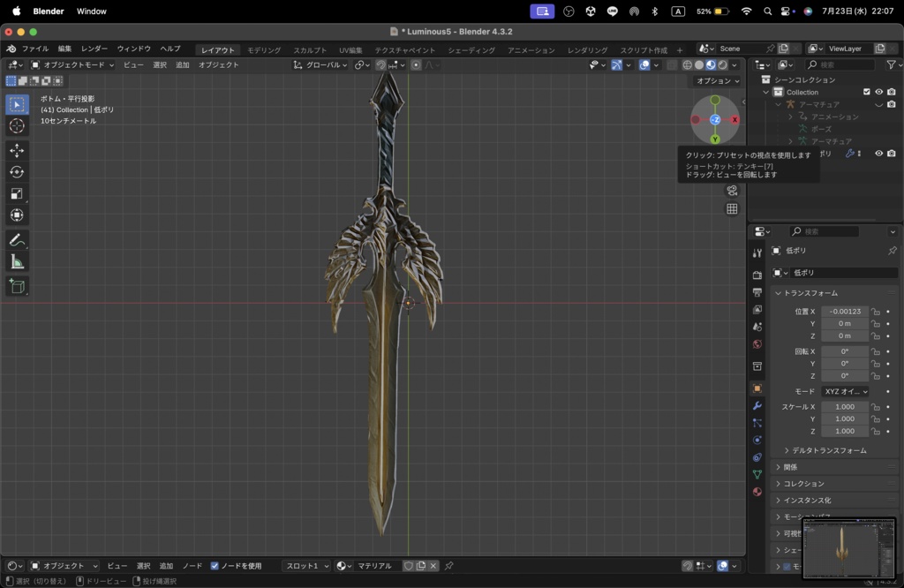Open the Render properties tab
The height and width of the screenshot is (588, 904).
[x=756, y=274]
